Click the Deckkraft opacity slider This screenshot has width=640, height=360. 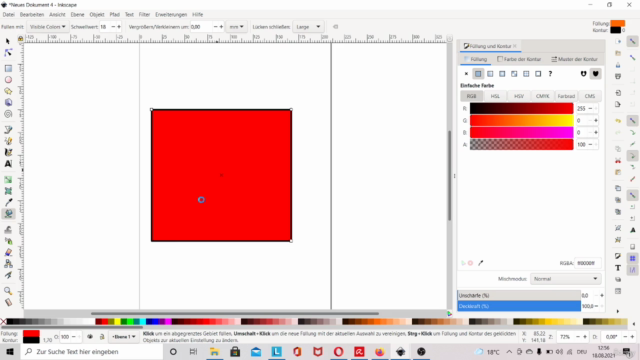click(519, 306)
